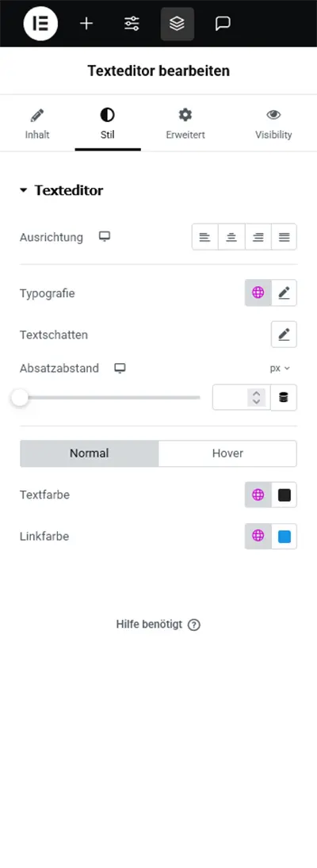Open the px unit dropdown
The height and width of the screenshot is (868, 317).
280,368
